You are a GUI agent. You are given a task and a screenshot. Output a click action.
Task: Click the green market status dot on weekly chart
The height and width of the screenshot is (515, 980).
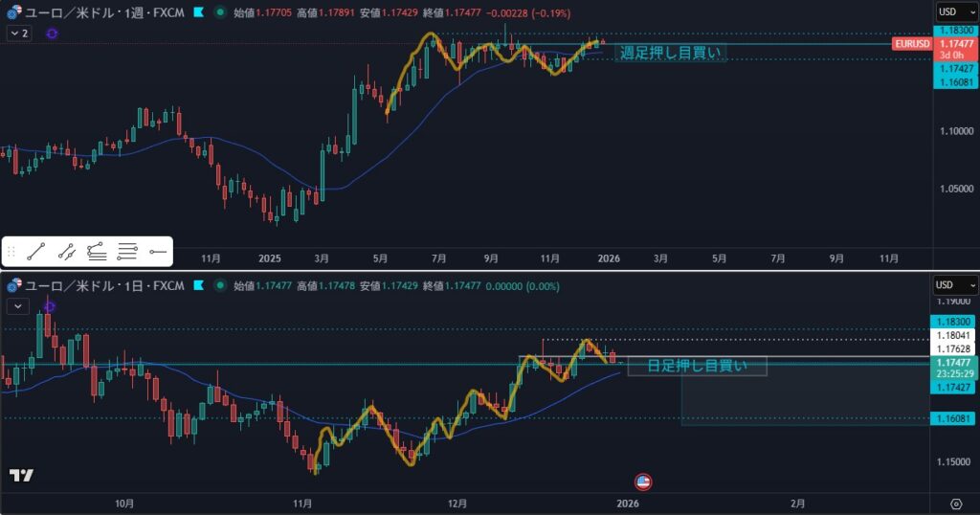click(221, 12)
